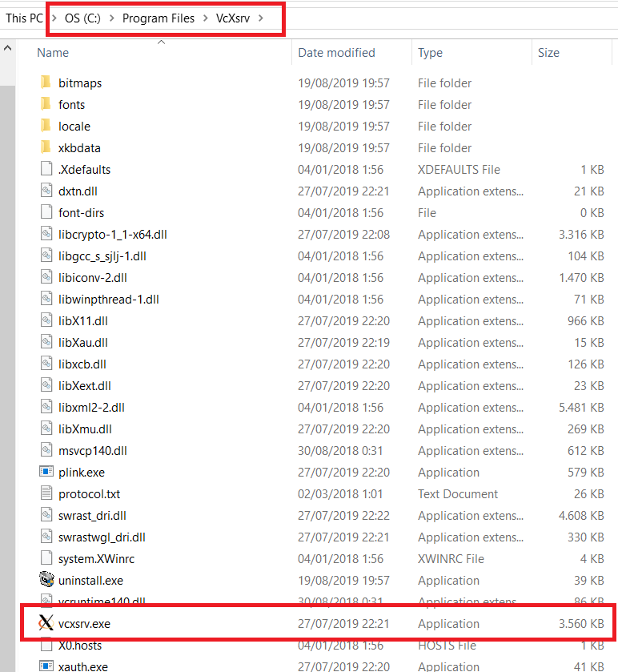This screenshot has height=672, width=618.
Task: Click the plink.exe application icon
Action: point(46,472)
